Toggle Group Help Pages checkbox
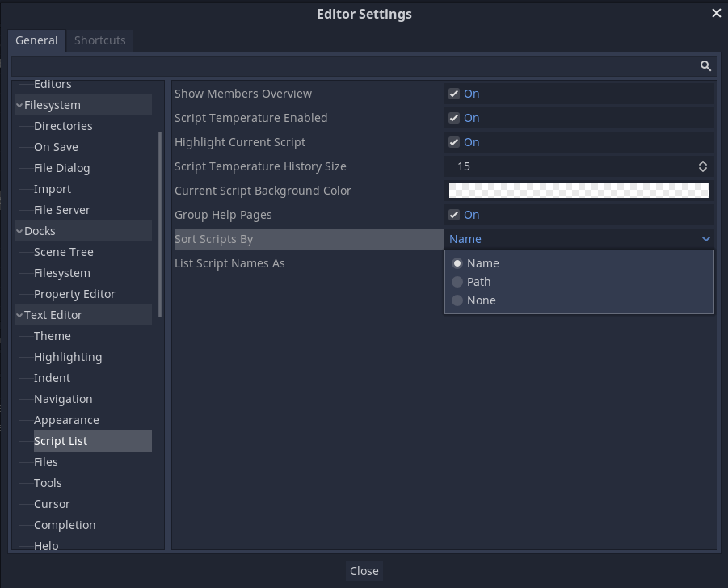Screen dimensions: 728x588 [x=454, y=215]
